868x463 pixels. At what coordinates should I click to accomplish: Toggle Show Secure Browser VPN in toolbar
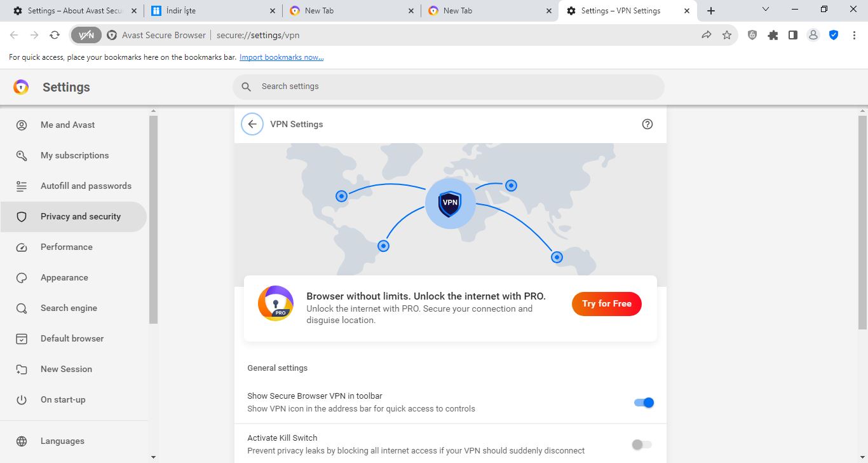click(x=644, y=403)
